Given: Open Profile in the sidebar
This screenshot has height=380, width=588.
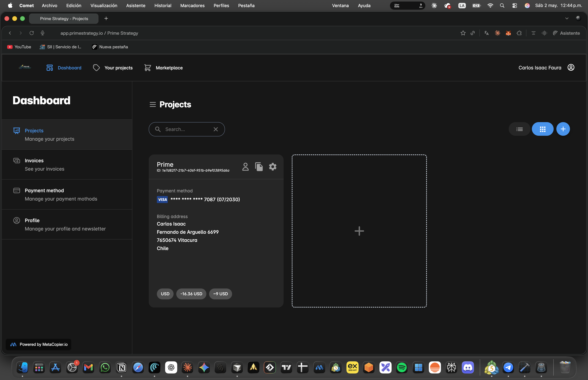Looking at the screenshot, I should (67, 225).
